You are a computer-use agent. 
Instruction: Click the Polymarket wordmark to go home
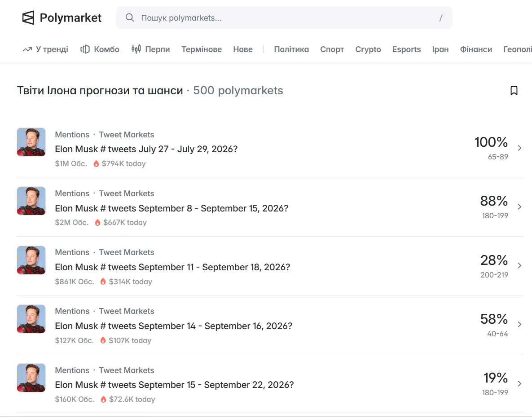coord(70,18)
